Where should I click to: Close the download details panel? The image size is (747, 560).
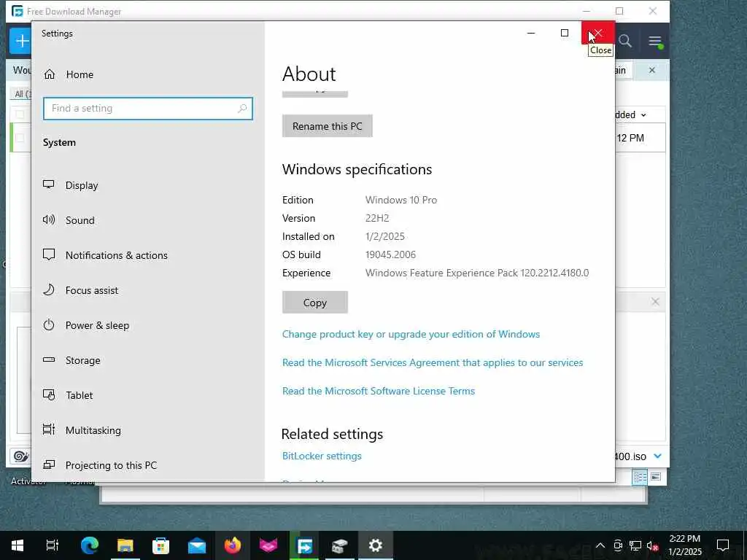coord(656,302)
